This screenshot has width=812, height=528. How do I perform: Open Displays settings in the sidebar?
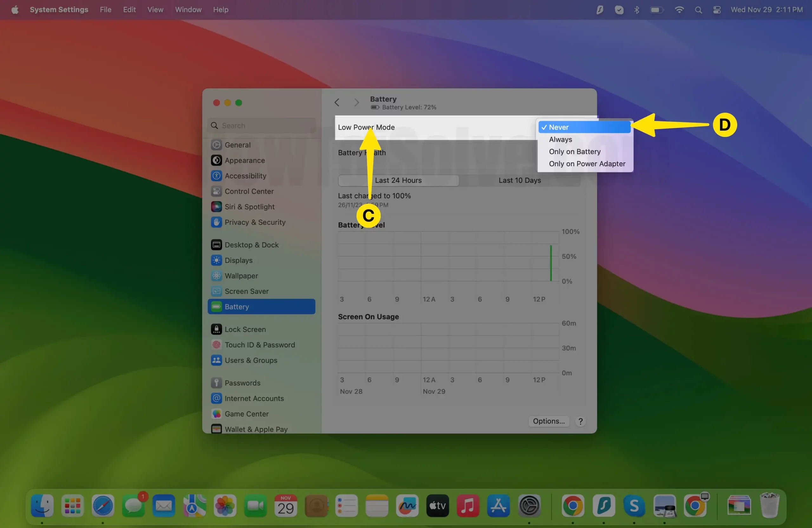click(239, 260)
